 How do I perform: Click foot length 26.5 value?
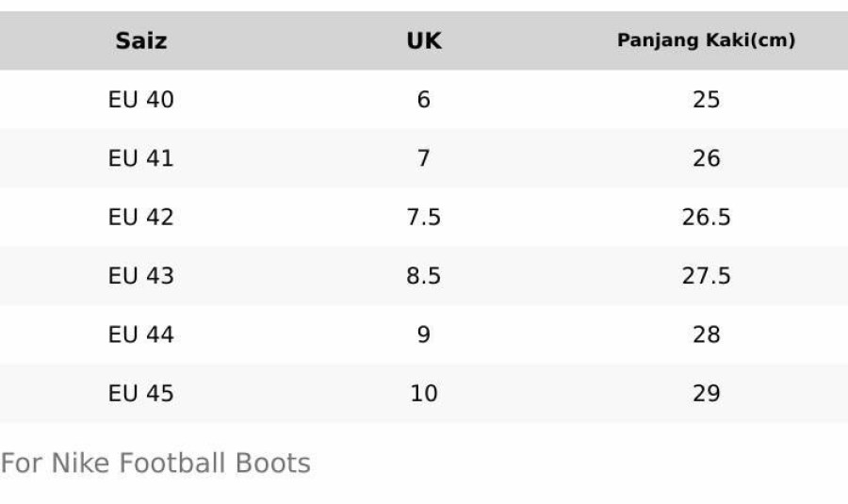(706, 217)
